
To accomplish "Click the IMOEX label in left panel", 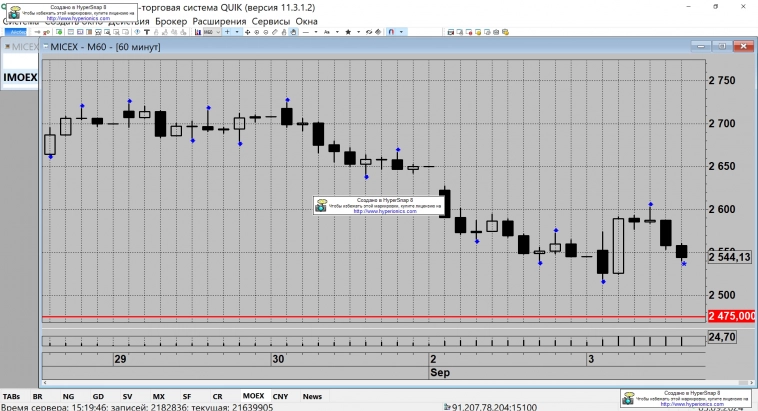I will 20,77.
